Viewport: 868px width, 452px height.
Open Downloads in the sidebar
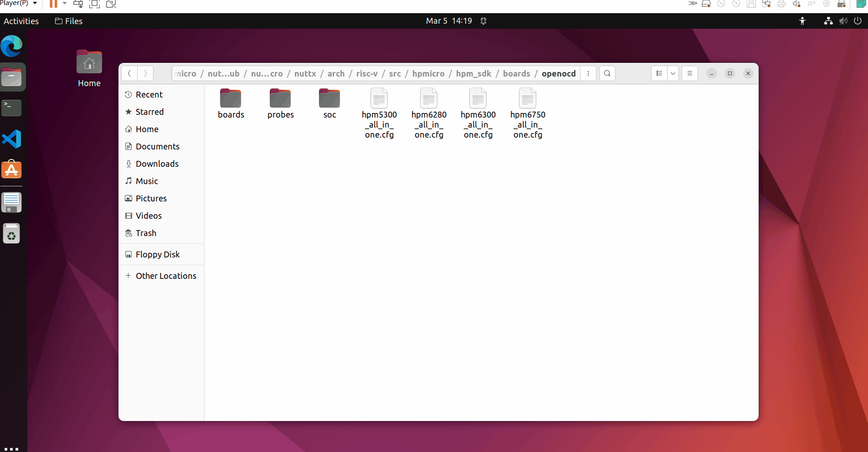point(157,164)
